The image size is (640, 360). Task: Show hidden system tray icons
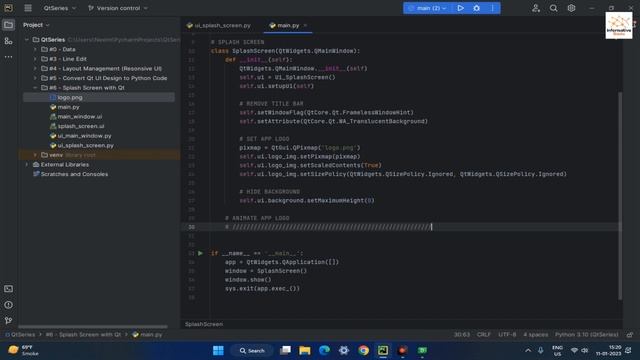(x=528, y=351)
